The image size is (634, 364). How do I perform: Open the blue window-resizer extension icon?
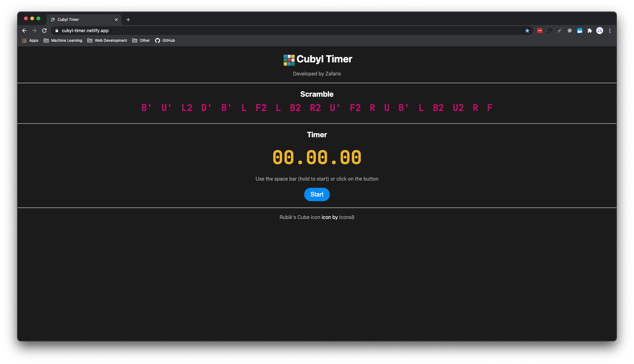[579, 31]
